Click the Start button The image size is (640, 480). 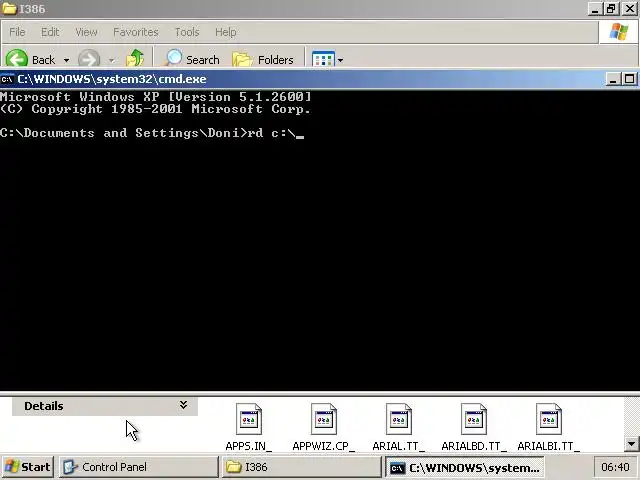click(x=28, y=467)
